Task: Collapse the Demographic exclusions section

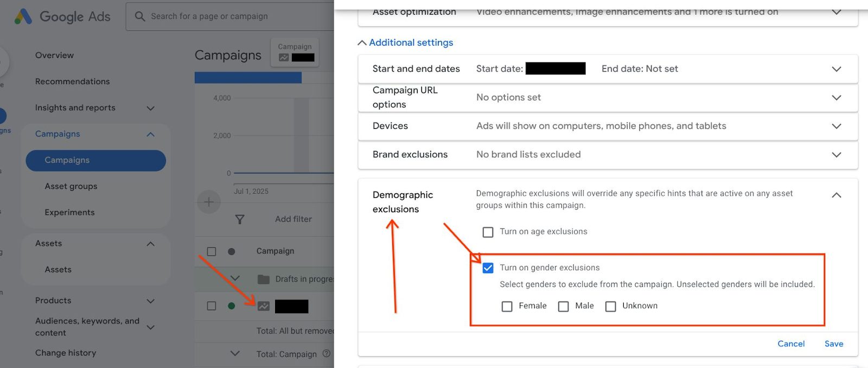Action: (x=836, y=195)
